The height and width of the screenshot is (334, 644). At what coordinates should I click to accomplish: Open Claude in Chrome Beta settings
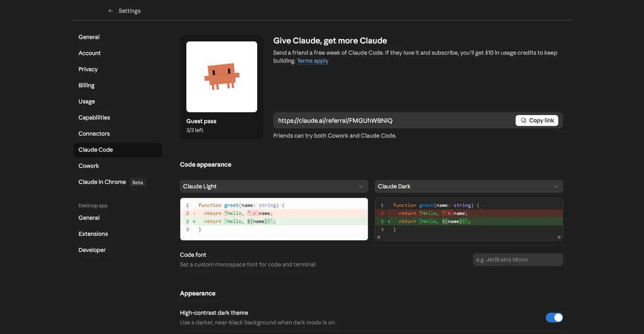[118, 182]
